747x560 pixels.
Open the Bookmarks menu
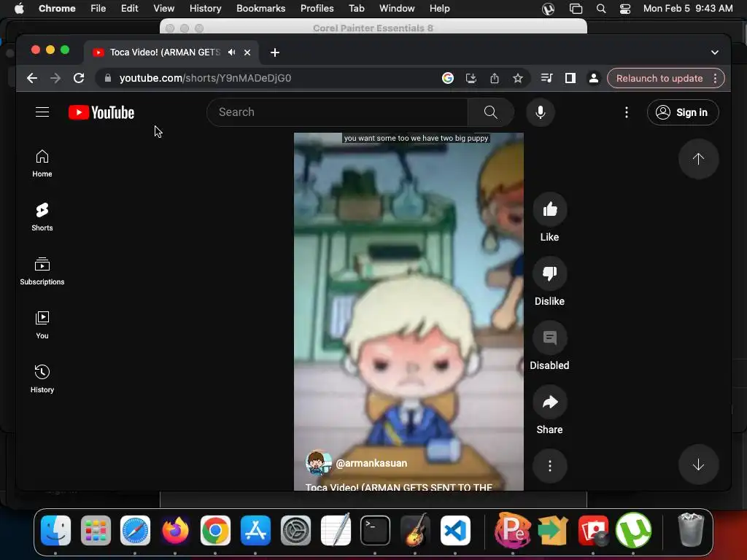261,9
